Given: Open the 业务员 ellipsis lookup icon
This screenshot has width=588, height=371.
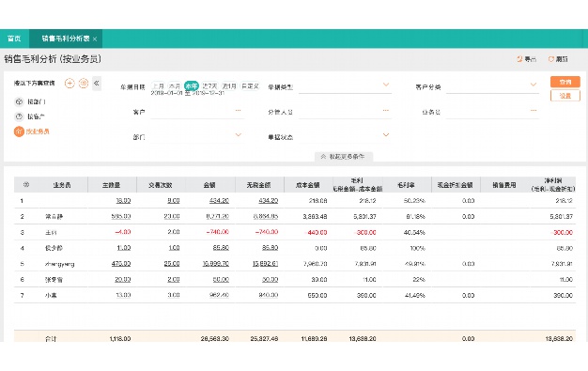Looking at the screenshot, I should click(x=534, y=111).
